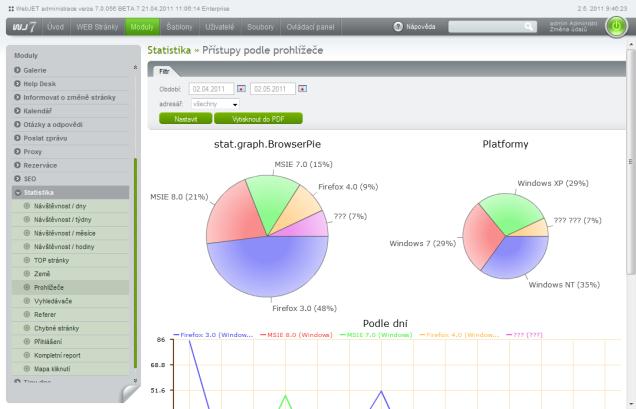Open Návštěvnost / hodiny report
The height and width of the screenshot is (409, 636).
coord(64,247)
